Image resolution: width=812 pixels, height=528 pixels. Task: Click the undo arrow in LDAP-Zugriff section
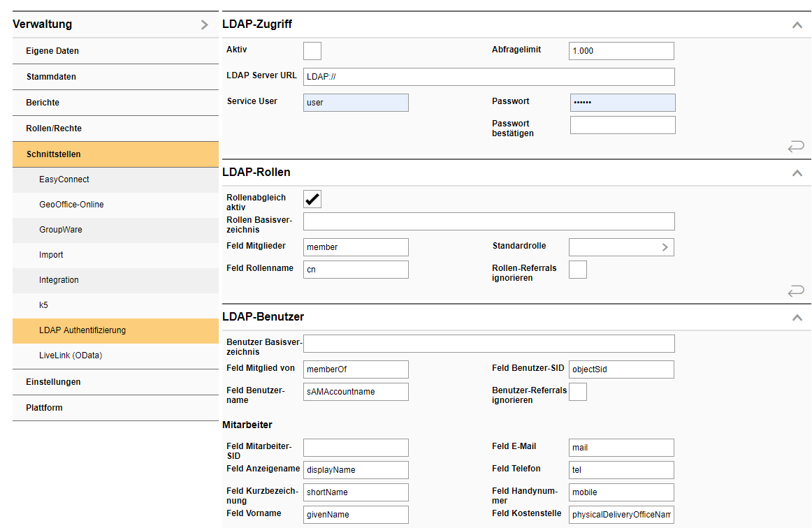pos(795,146)
